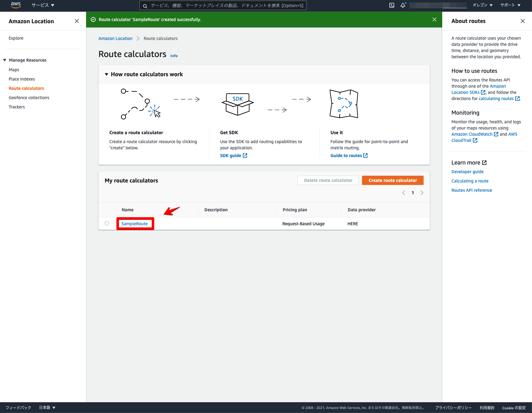Click the next page pagination arrow
The height and width of the screenshot is (413, 532).
point(422,192)
